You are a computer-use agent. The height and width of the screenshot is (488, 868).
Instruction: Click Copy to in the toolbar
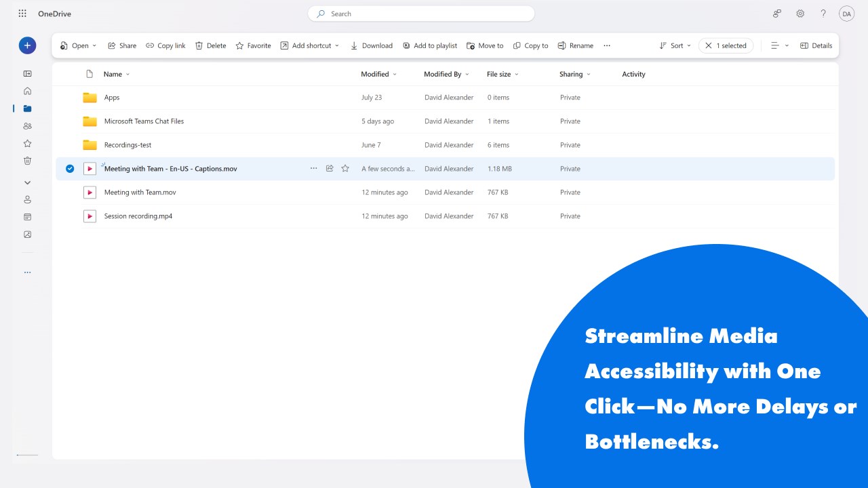pos(531,45)
